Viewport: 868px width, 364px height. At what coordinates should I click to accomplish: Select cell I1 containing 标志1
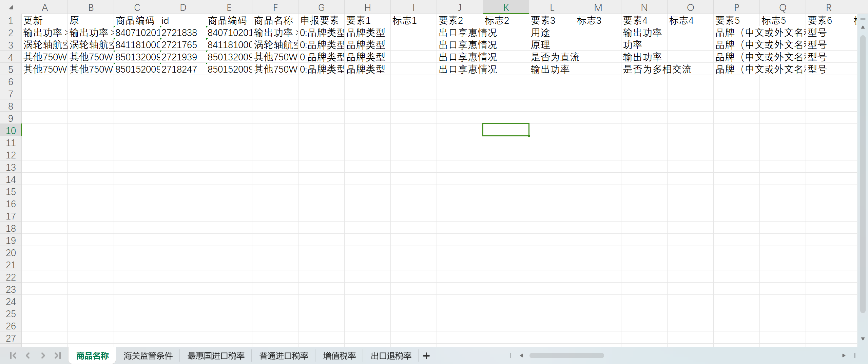click(x=413, y=20)
